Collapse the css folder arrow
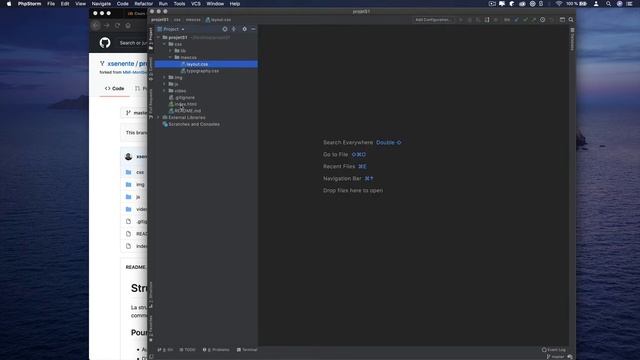The image size is (640, 360). pyautogui.click(x=164, y=44)
